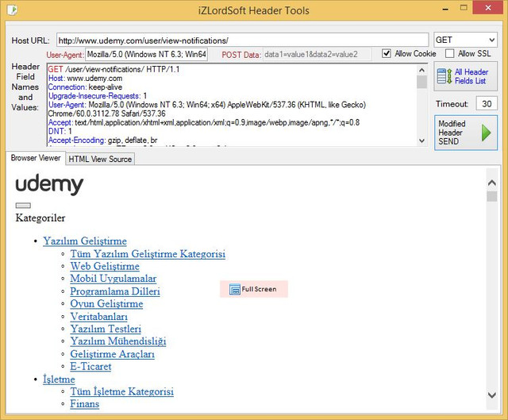Click the Full Screen button
This screenshot has width=508, height=420.
point(254,289)
